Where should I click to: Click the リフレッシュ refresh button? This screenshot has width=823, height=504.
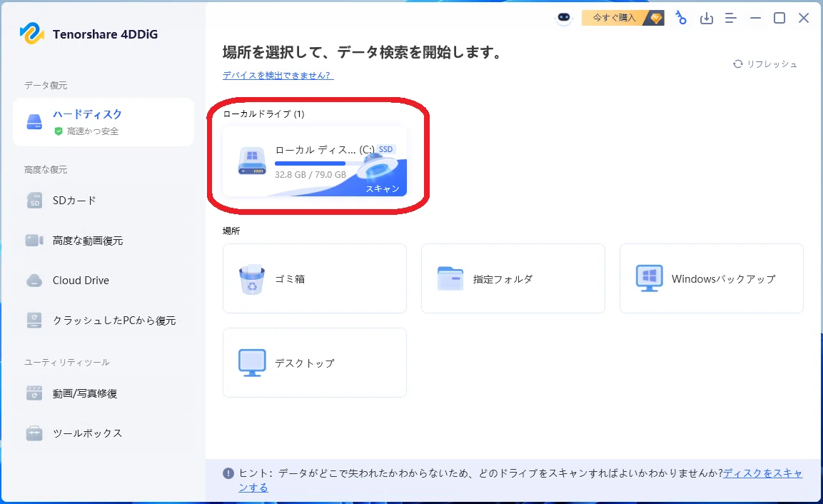tap(765, 64)
